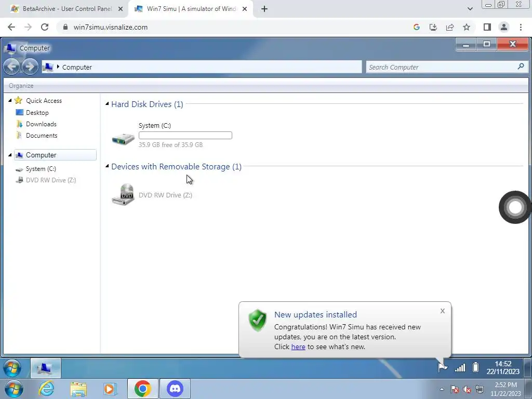Click the network signal bars icon

[x=460, y=367]
